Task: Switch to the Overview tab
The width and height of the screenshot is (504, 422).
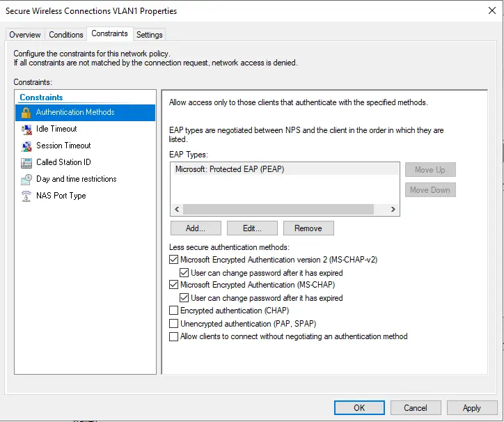Action: click(x=25, y=34)
